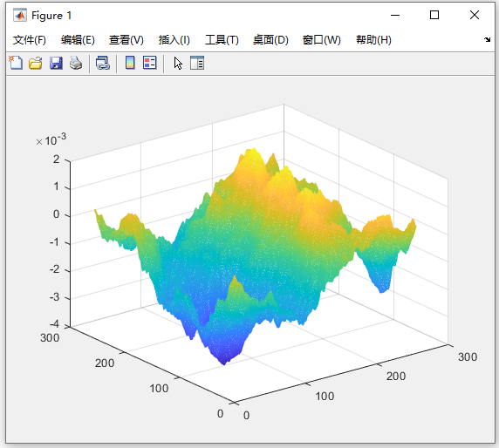Insert a colorbar from the toolbar
The image size is (499, 448).
click(x=130, y=63)
